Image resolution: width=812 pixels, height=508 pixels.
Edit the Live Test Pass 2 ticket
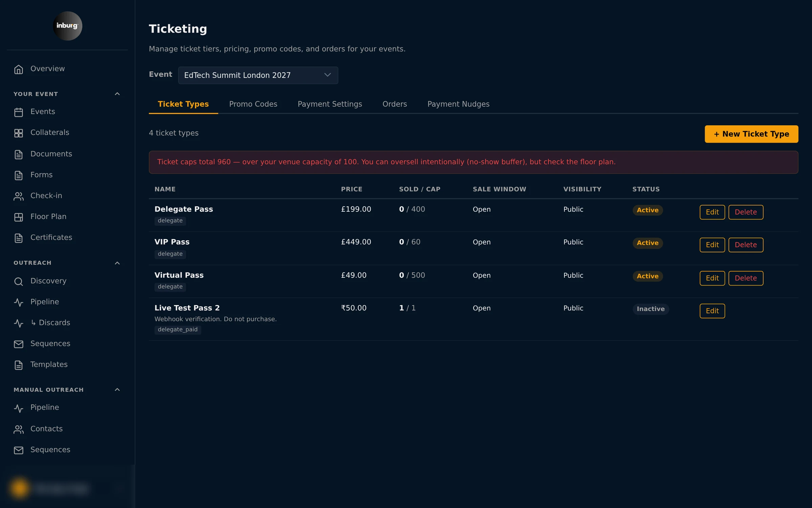712,311
